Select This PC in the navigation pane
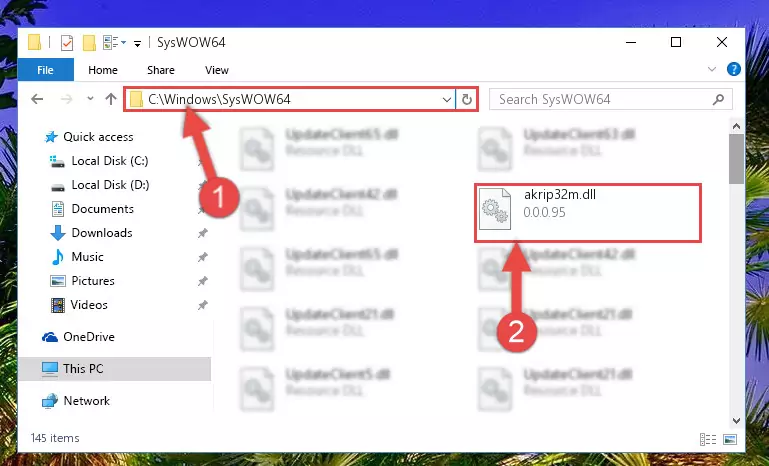Screen dimensions: 769x466 115,369
